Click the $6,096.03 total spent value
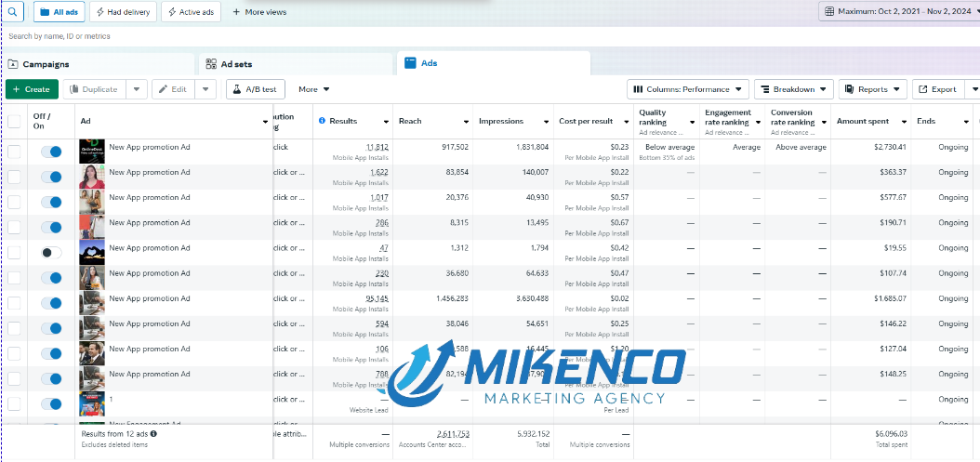The width and height of the screenshot is (980, 462). point(890,434)
